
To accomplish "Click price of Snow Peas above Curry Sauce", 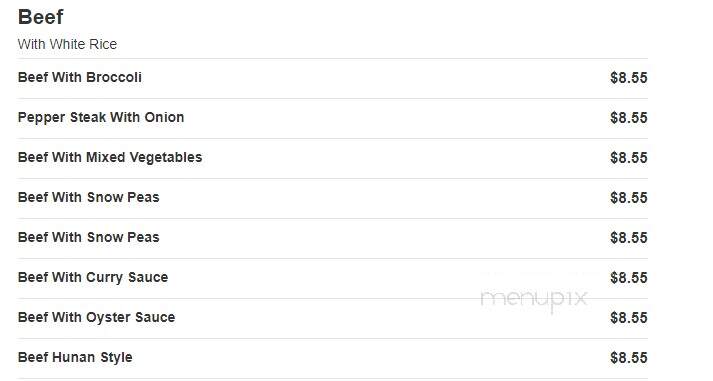I will click(x=629, y=238).
